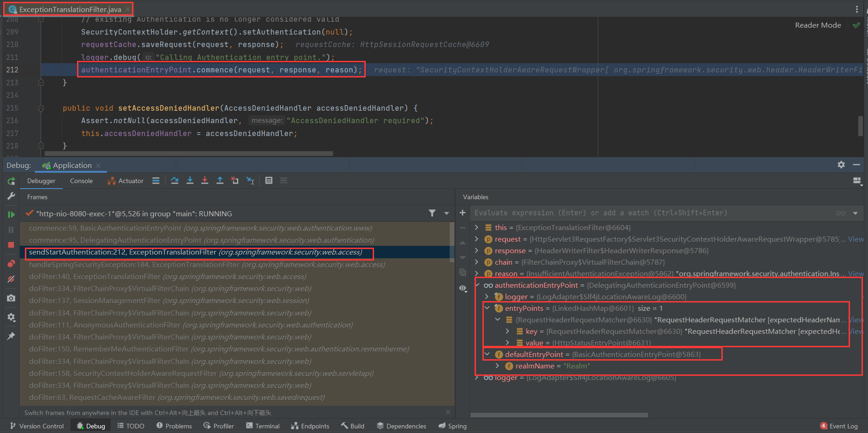Click the New Watch plus icon
Screen dimensions: 868x433
(x=463, y=213)
